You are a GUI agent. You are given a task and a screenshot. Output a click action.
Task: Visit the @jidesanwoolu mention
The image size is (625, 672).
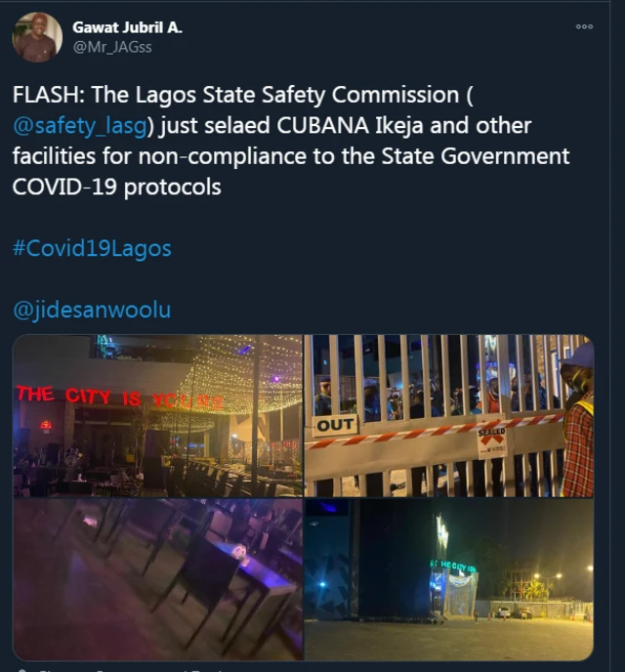pos(92,310)
